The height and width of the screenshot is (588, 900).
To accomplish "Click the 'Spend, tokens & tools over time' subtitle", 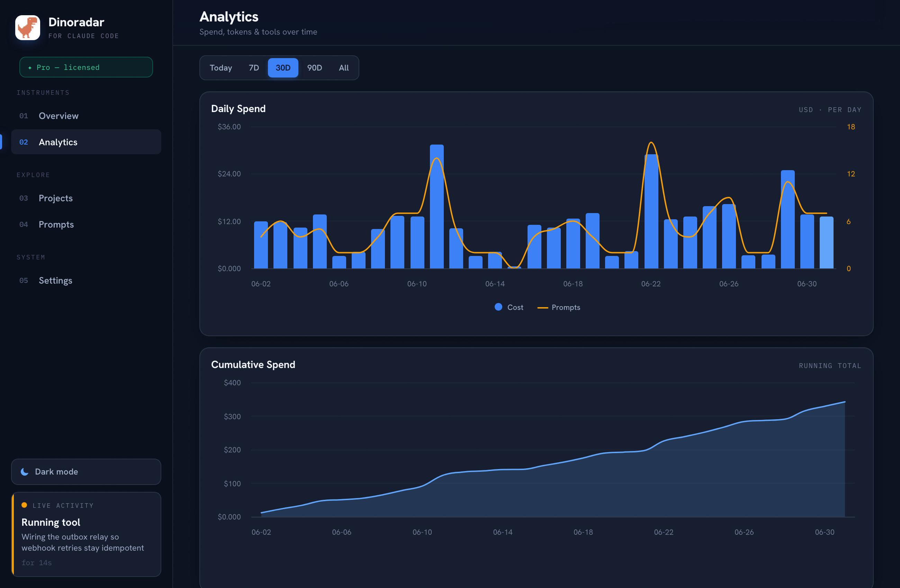I will tap(258, 32).
